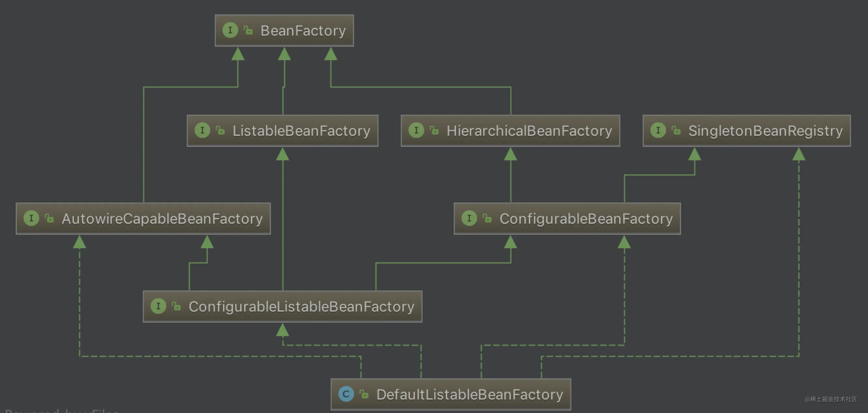Click the interface icon on HierarchicalBeanFactory node

[x=416, y=130]
